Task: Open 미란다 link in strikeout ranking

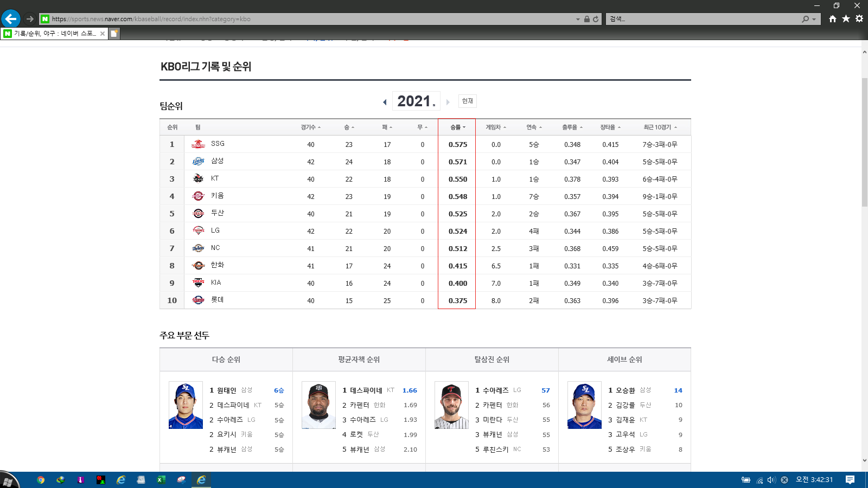Action: (493, 420)
